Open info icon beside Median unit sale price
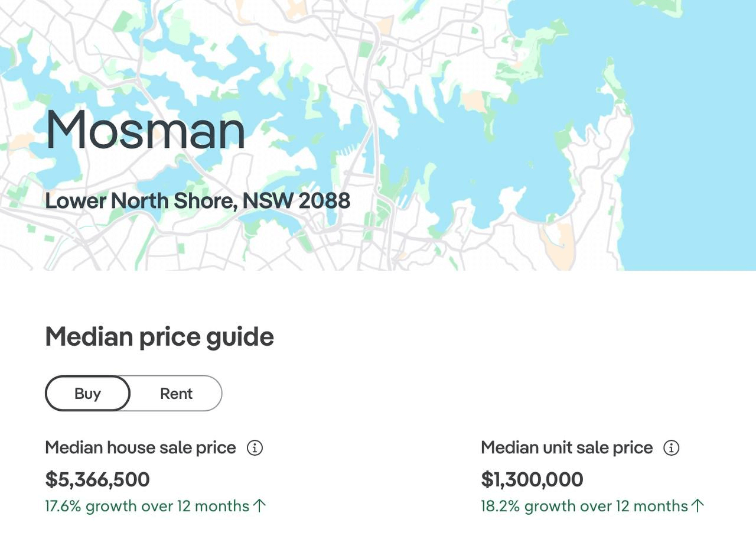Viewport: 756px width, 542px height. 672,448
